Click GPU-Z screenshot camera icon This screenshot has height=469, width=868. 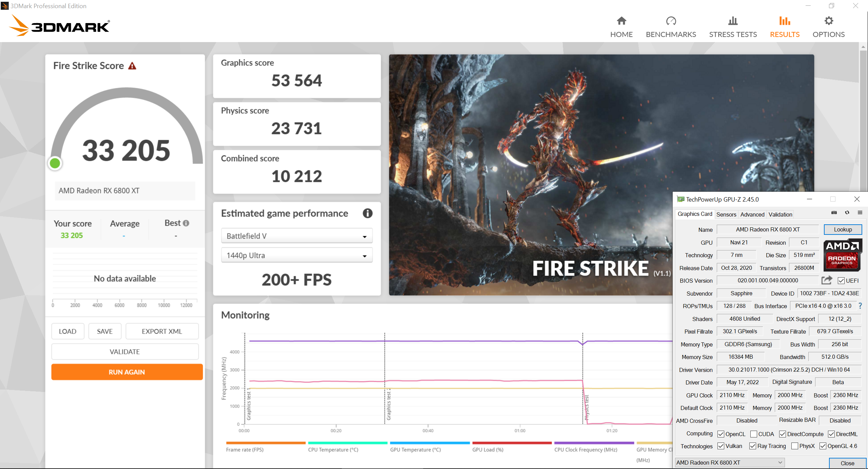834,213
